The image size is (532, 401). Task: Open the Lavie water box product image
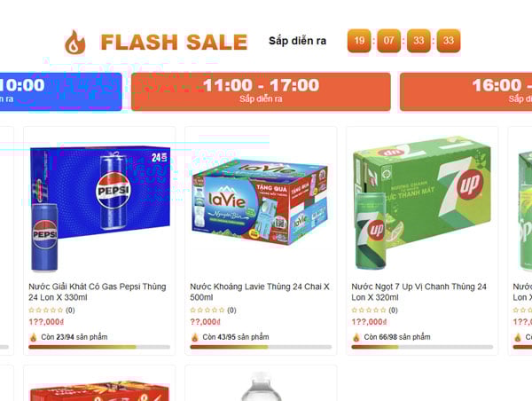[x=260, y=202]
